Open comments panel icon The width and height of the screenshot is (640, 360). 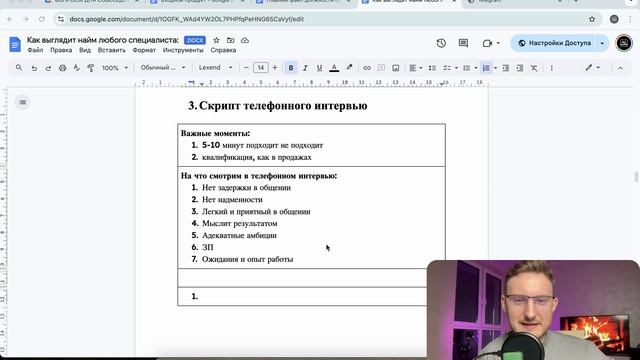point(463,43)
